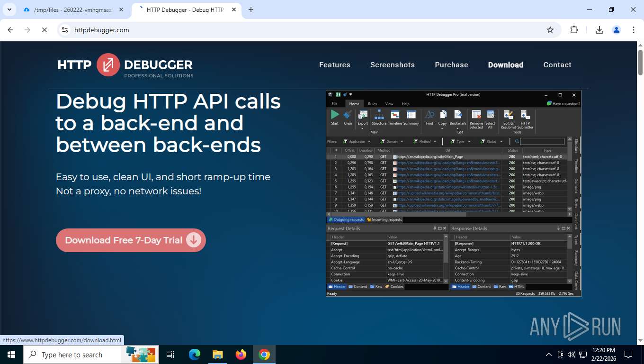Launch Microsoft Edge from the taskbar
Viewport: 644px width, 364px height.
pos(194,355)
